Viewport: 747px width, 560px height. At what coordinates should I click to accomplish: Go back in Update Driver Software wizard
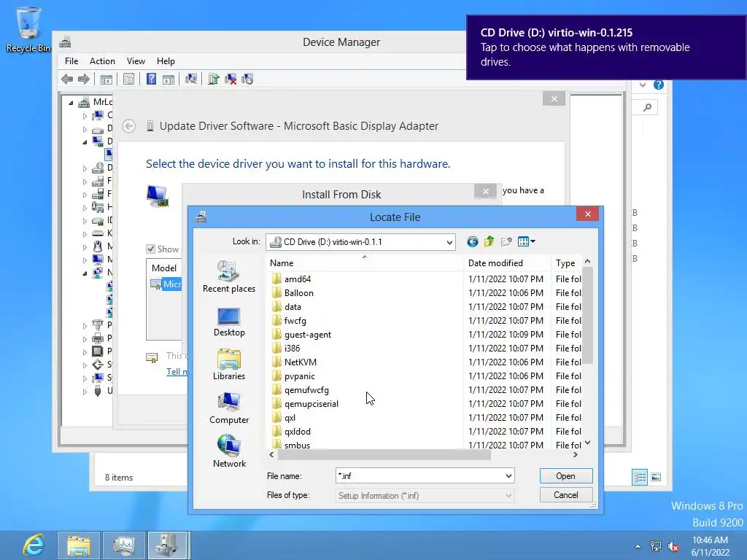coord(128,126)
